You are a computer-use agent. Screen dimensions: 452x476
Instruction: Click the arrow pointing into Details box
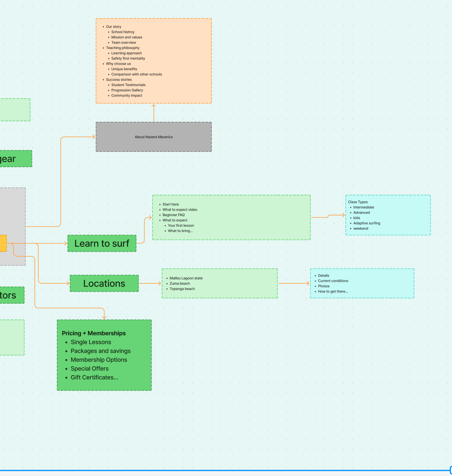pos(294,283)
